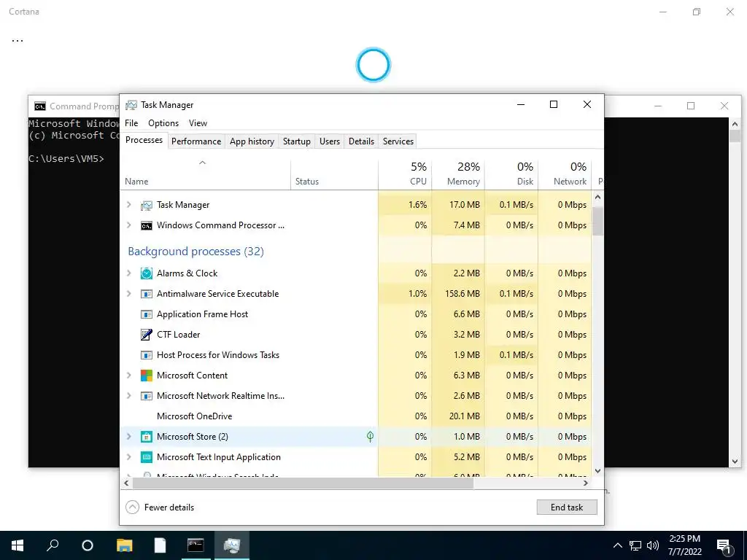Switch to the Users tab
The width and height of the screenshot is (747, 560).
click(x=330, y=141)
